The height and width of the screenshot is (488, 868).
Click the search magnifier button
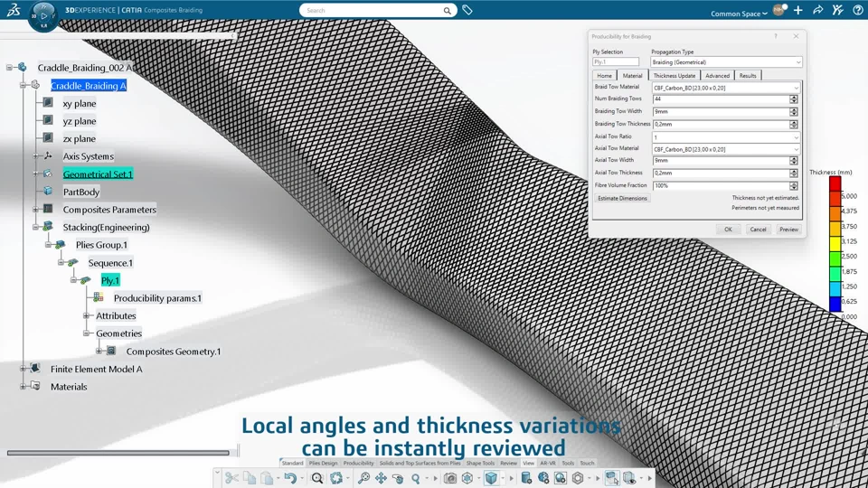(x=447, y=11)
